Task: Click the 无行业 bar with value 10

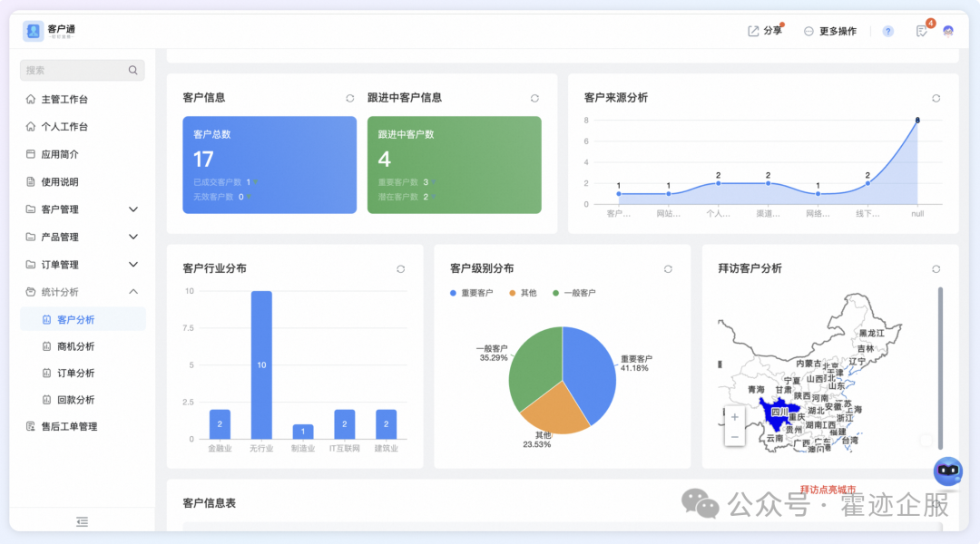Action: point(261,364)
